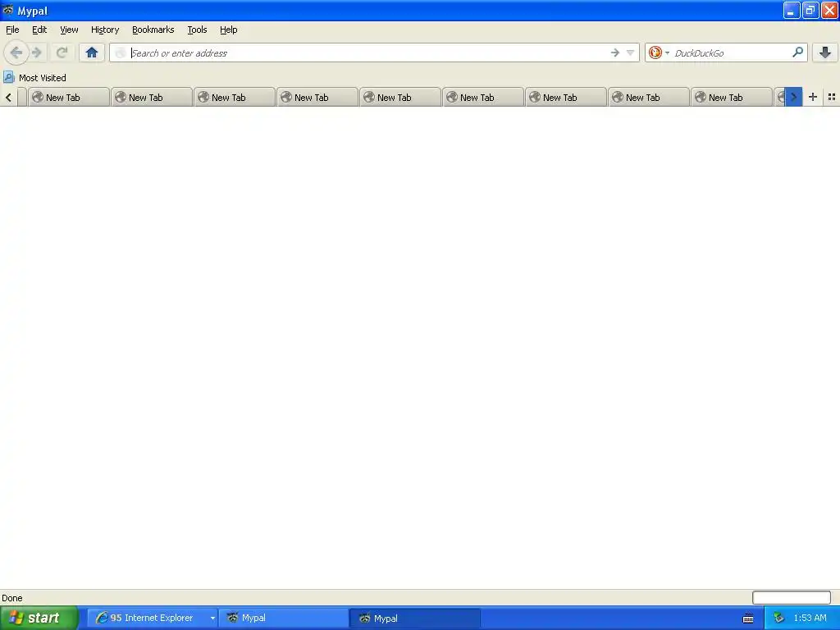Open the View menu
This screenshot has height=630, width=840.
coord(69,30)
